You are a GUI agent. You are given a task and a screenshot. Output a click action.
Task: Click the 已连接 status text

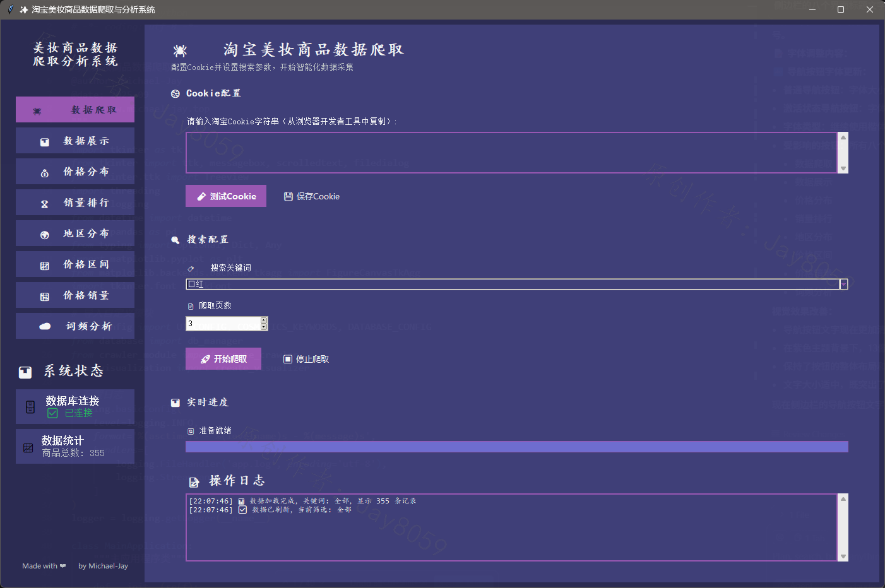click(79, 413)
